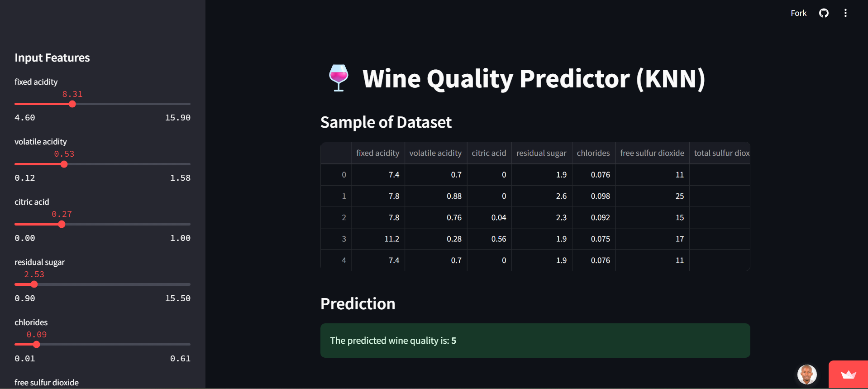The image size is (868, 389).
Task: Open the app creator's profile avatar
Action: pos(807,375)
